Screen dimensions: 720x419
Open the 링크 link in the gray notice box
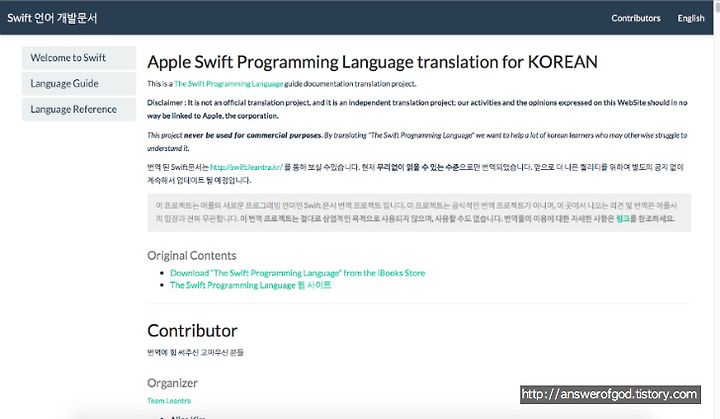point(623,218)
